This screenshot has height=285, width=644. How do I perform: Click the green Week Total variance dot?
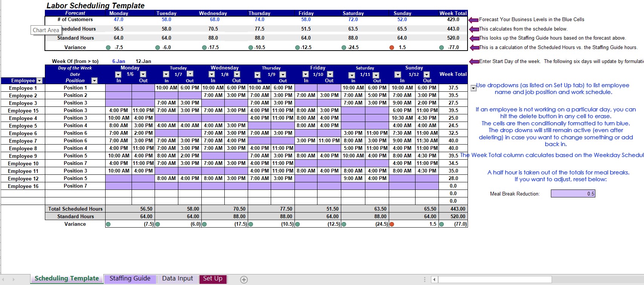click(x=442, y=48)
